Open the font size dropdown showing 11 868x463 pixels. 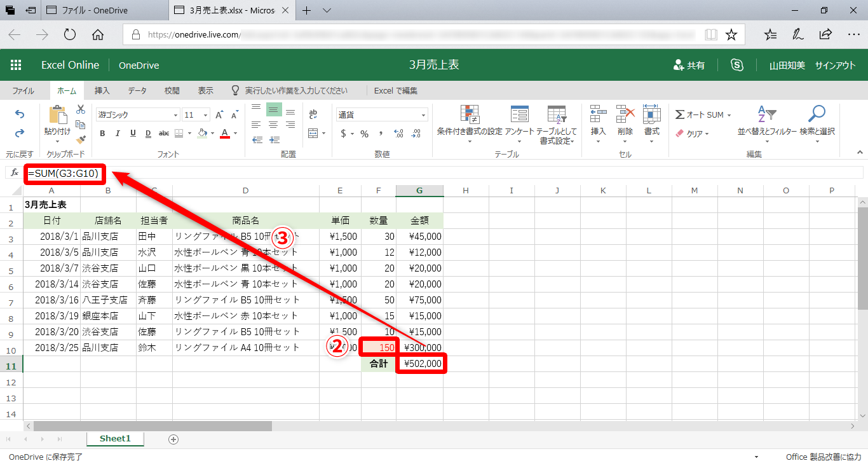(x=196, y=115)
